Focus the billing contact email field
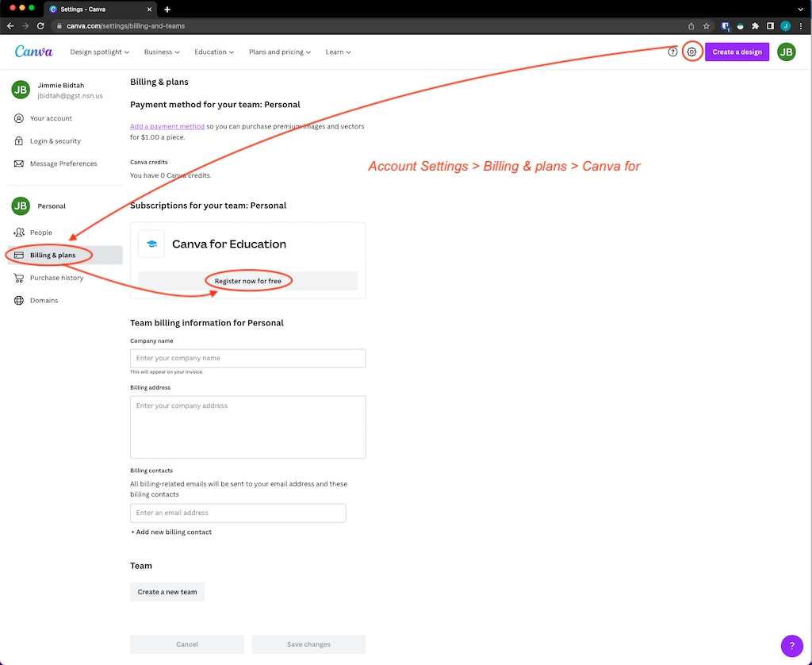 point(238,513)
